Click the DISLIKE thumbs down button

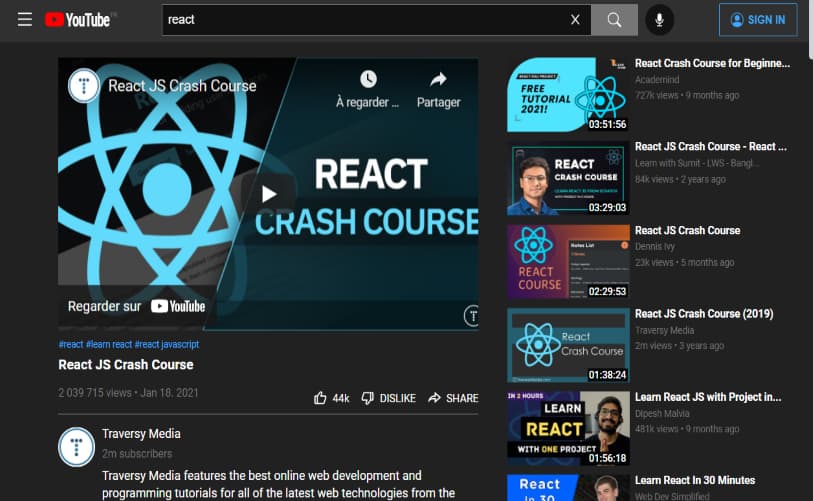[388, 398]
